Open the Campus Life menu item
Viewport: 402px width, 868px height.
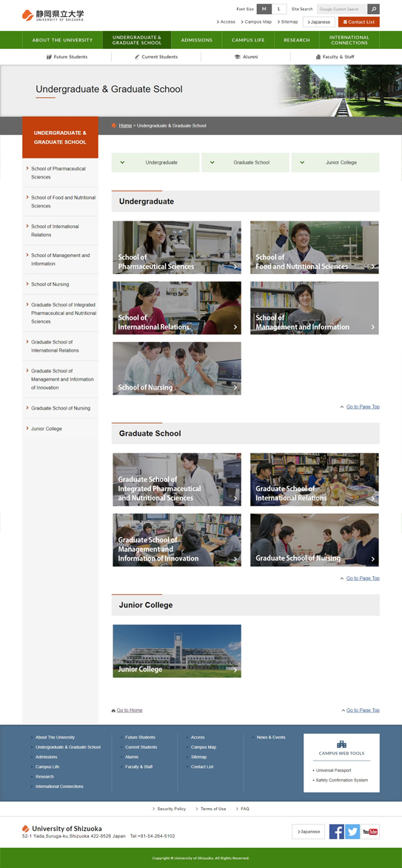point(248,40)
